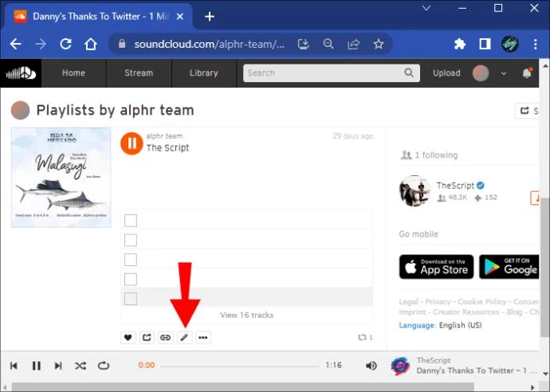Open the Stream tab
The height and width of the screenshot is (392, 550).
point(139,73)
